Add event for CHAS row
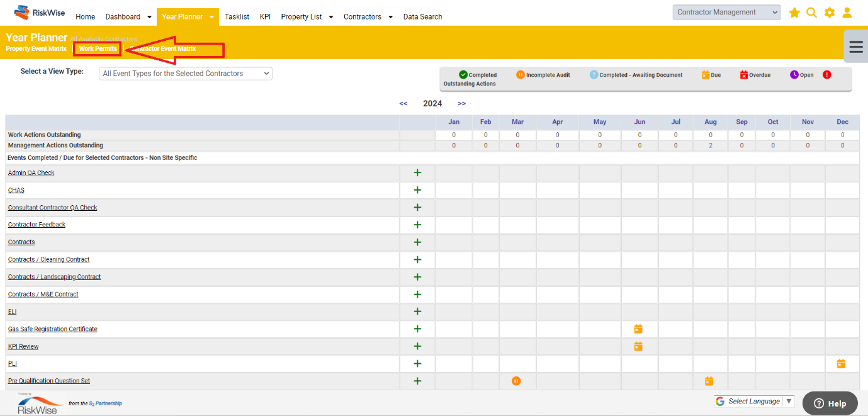 pos(417,190)
